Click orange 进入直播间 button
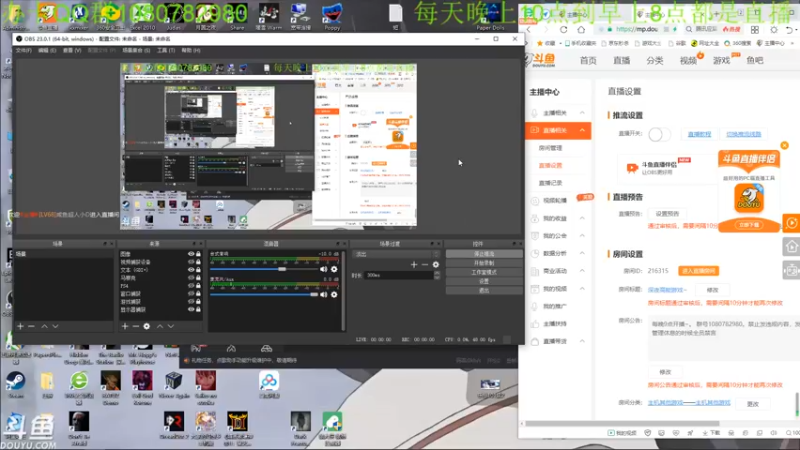Viewport: 800px width, 450px height. 698,271
